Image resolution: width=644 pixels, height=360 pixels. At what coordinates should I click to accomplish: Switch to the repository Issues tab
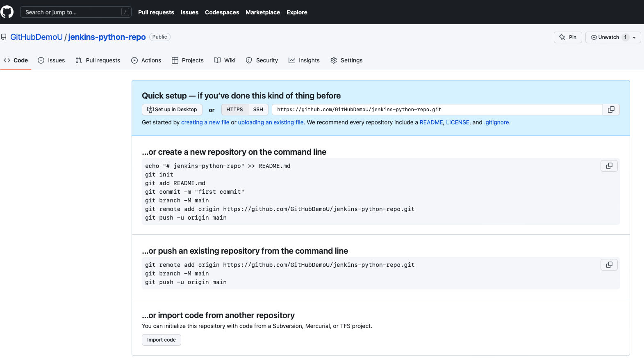pyautogui.click(x=51, y=60)
